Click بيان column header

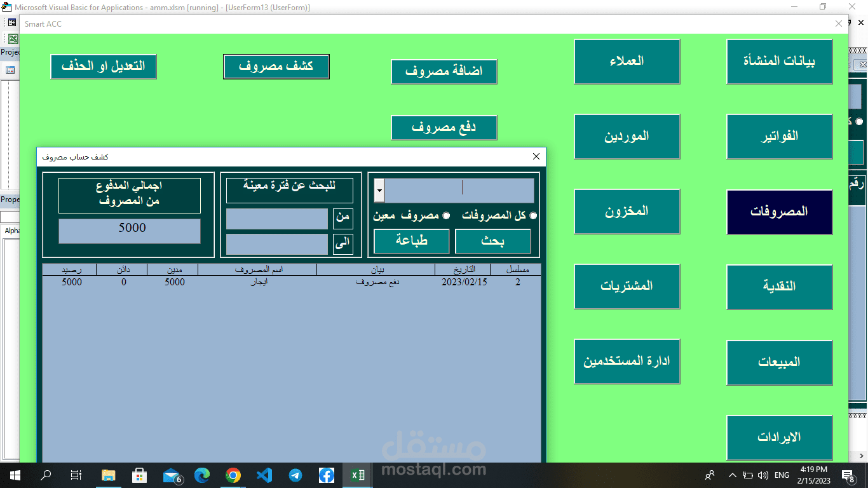click(x=376, y=269)
